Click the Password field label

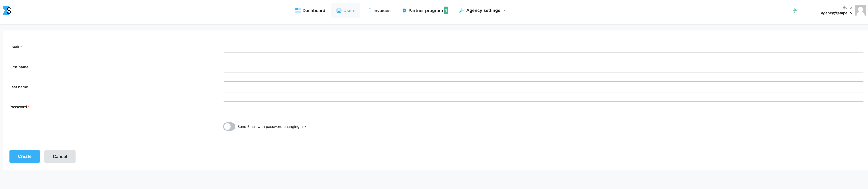pyautogui.click(x=18, y=107)
